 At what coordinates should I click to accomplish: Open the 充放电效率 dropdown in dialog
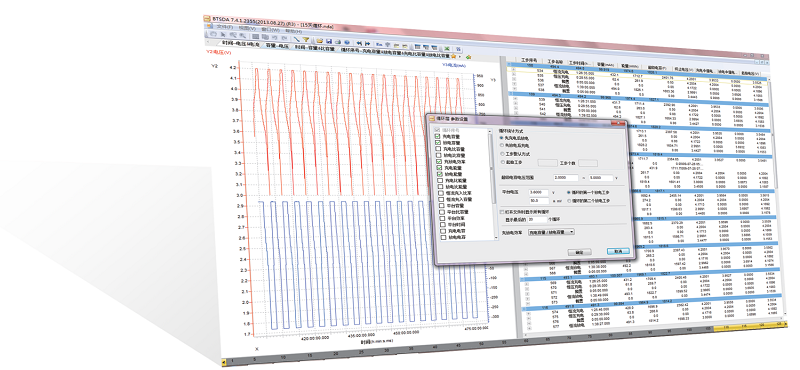coord(551,232)
